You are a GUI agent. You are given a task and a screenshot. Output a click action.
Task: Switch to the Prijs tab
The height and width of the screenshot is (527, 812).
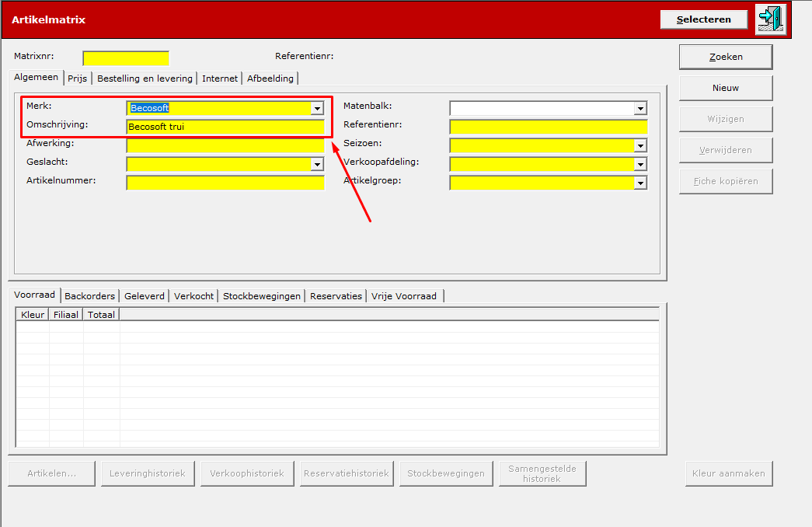77,79
